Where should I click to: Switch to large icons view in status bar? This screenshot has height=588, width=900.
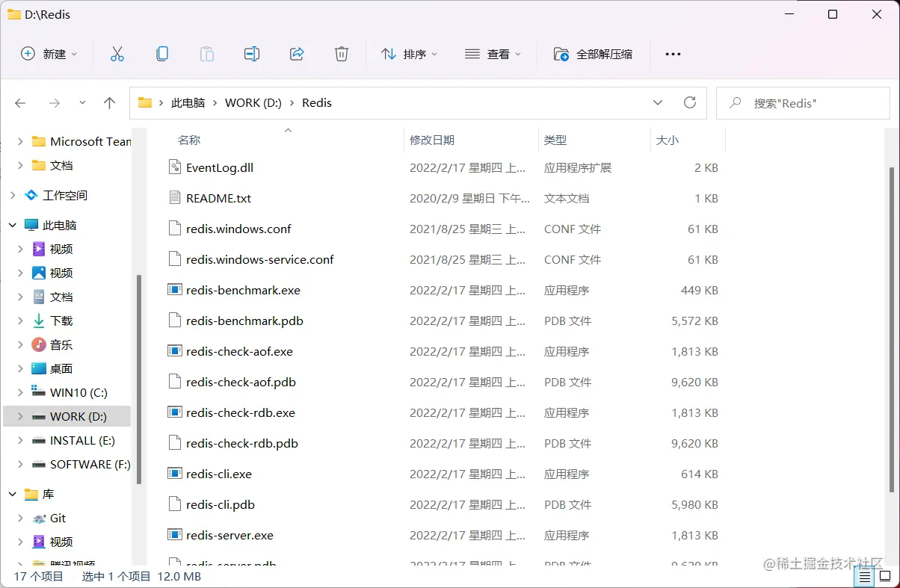[884, 577]
